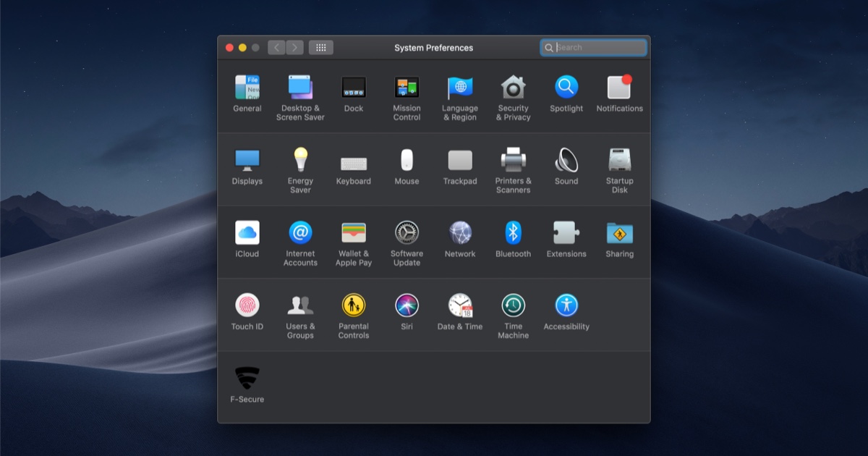
Task: Open Software Update pane
Action: click(x=407, y=233)
